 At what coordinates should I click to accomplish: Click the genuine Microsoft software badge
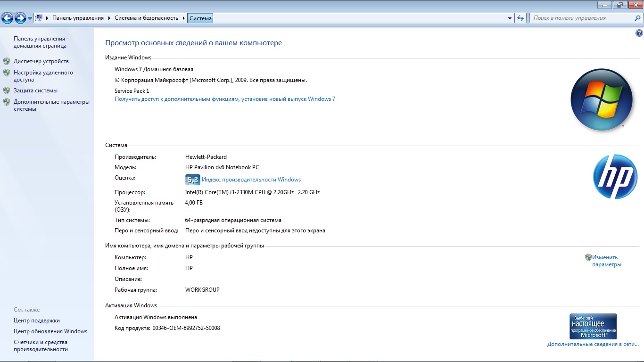[593, 326]
